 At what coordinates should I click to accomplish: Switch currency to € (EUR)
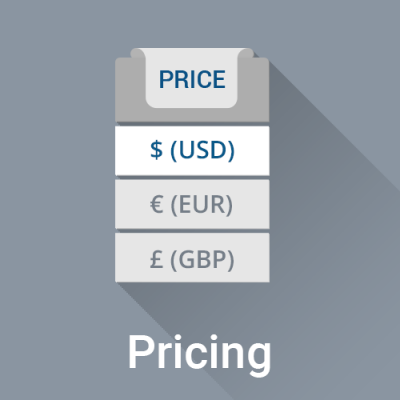[192, 204]
